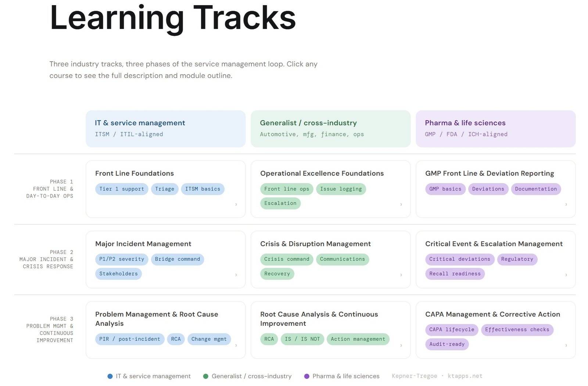
Task: Expand chevron on Operational Excellence Foundations card
Action: point(401,204)
